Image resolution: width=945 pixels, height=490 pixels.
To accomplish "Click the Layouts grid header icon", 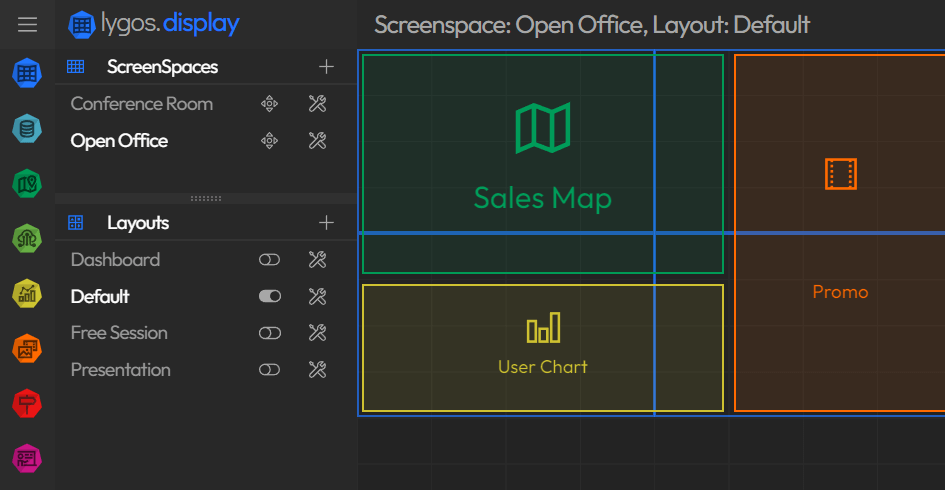I will [x=75, y=222].
